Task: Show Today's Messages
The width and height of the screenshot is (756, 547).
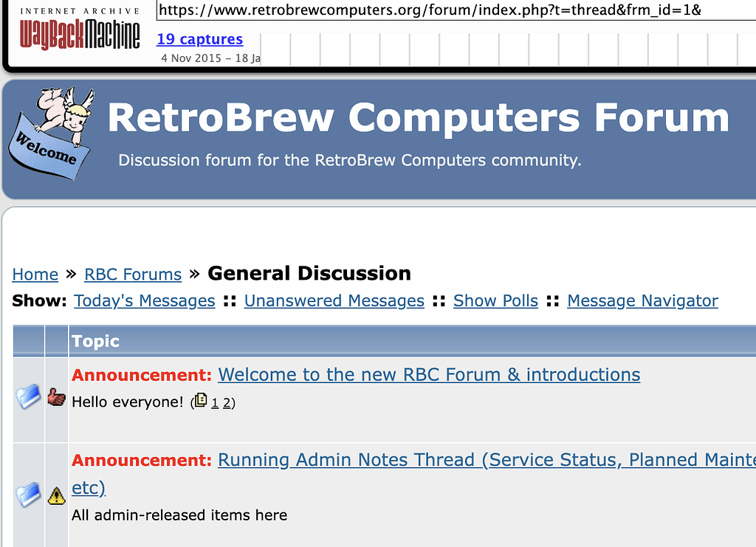Action: [x=145, y=300]
